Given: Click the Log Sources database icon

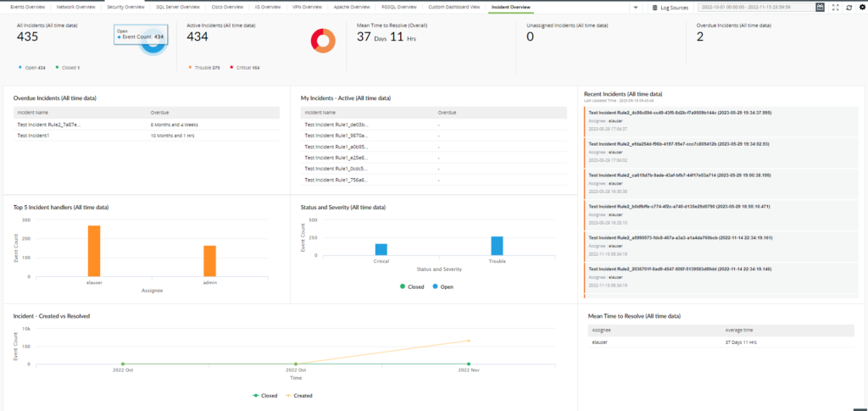Looking at the screenshot, I should coord(654,7).
